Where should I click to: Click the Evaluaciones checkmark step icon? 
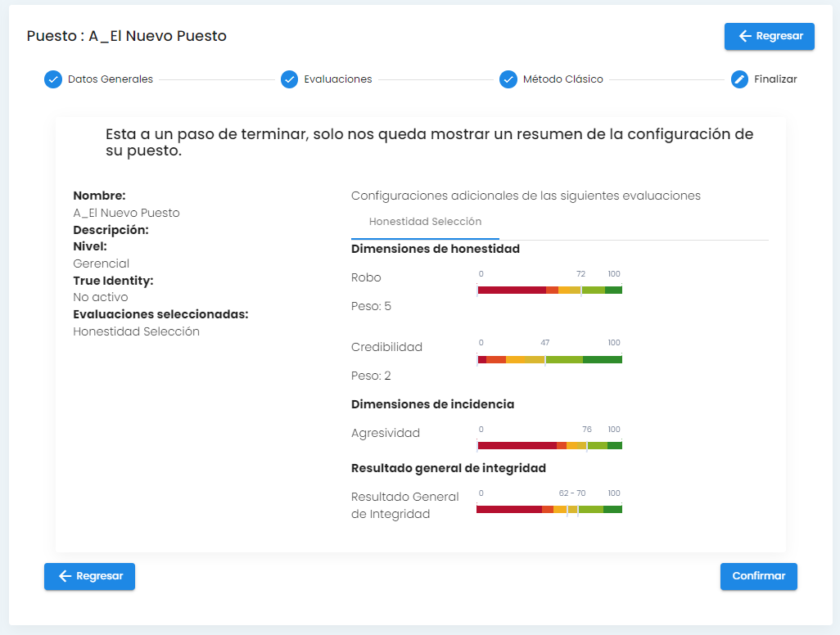(x=289, y=79)
